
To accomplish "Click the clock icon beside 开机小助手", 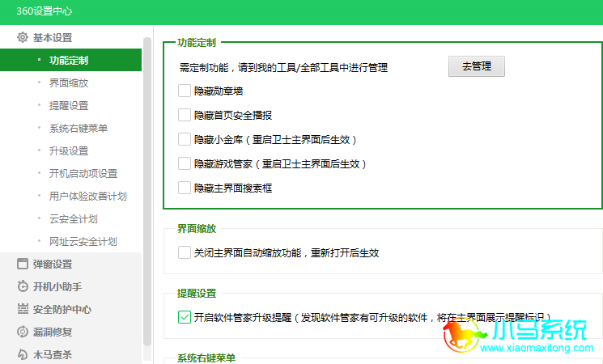I will point(23,286).
